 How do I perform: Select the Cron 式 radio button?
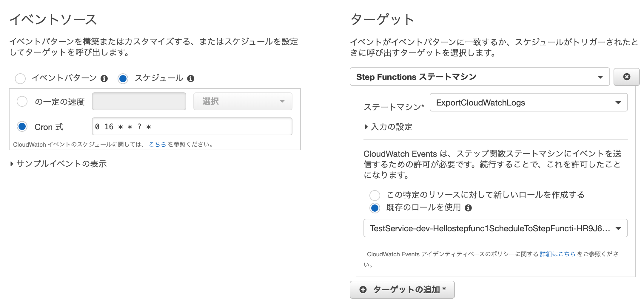pyautogui.click(x=22, y=127)
